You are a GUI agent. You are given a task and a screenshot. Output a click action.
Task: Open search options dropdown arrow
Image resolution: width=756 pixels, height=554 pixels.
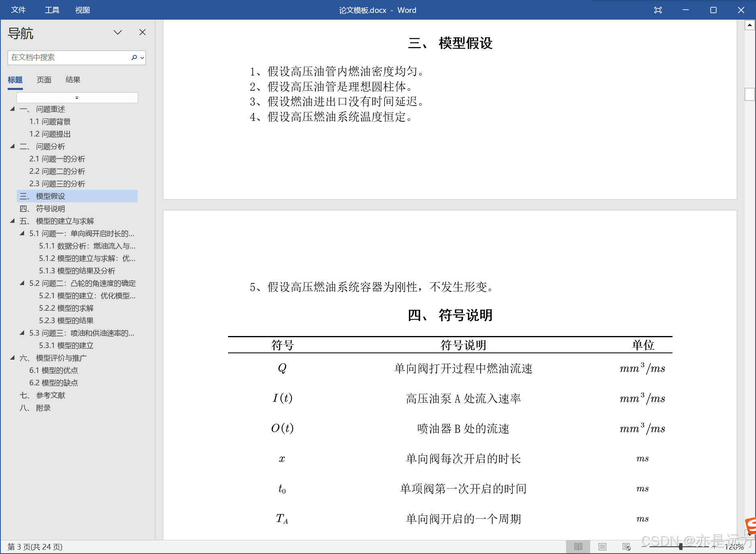click(x=142, y=58)
